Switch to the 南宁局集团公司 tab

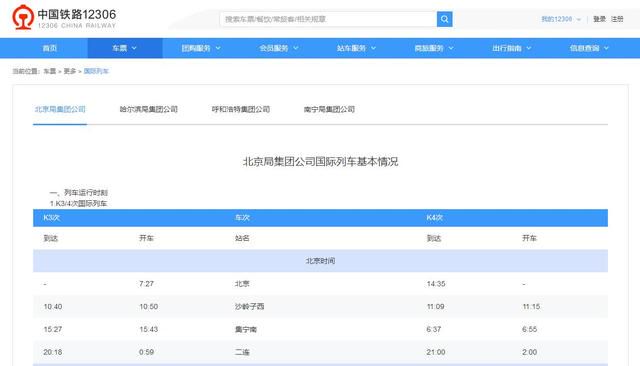click(x=329, y=109)
